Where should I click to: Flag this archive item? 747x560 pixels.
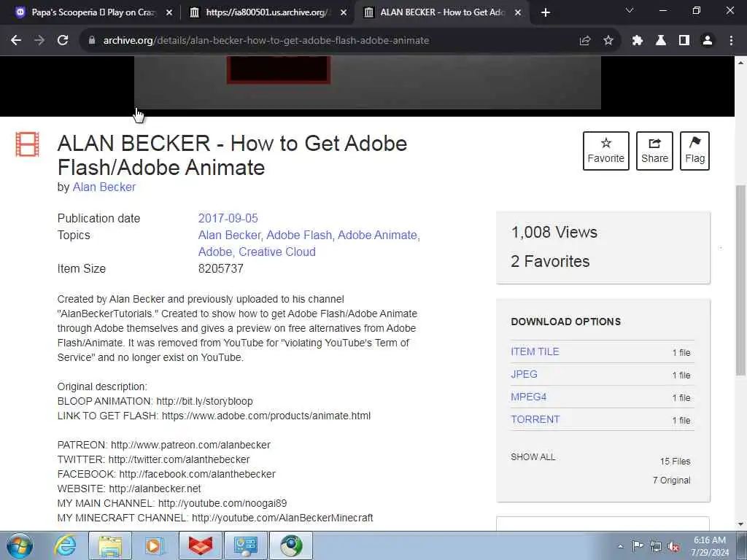click(x=694, y=151)
